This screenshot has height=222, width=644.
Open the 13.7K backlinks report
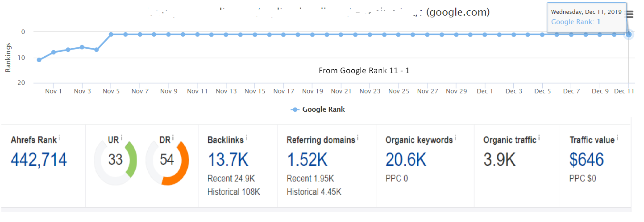(x=228, y=159)
